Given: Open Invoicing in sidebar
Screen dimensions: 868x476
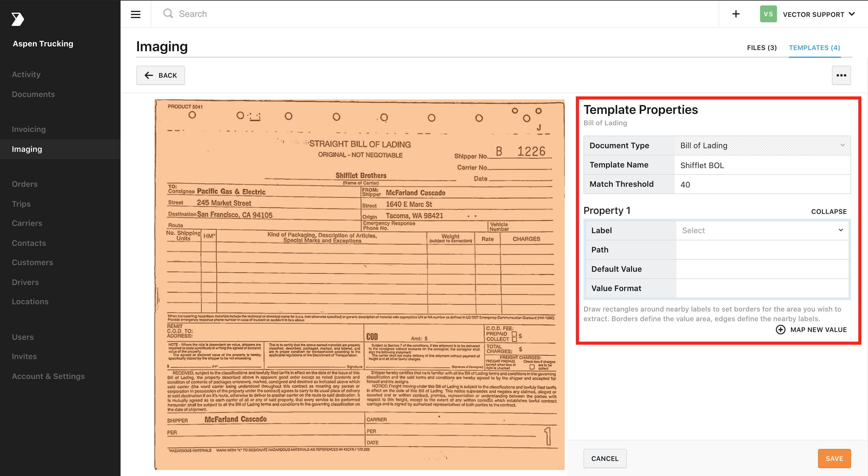Looking at the screenshot, I should [29, 129].
